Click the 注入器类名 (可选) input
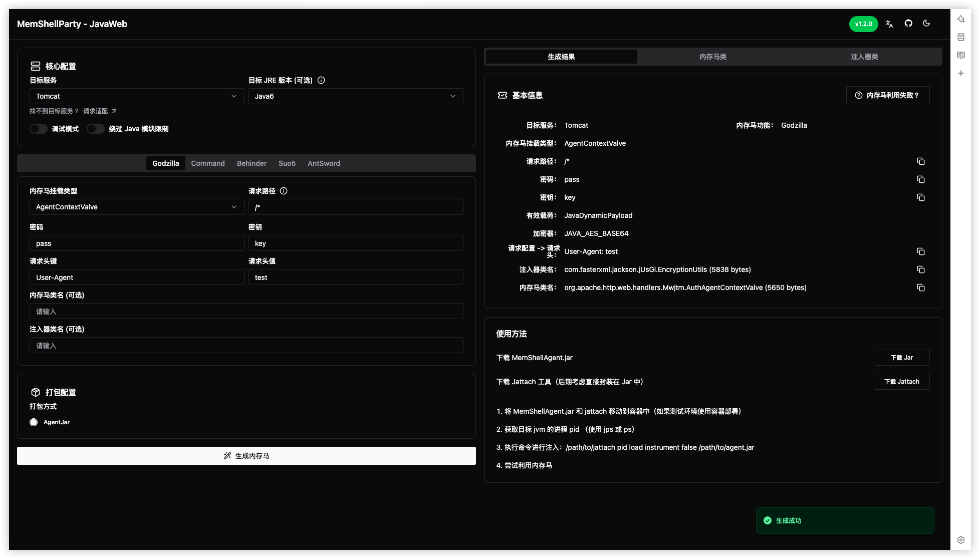Screen dimensions: 980x559 click(247, 346)
